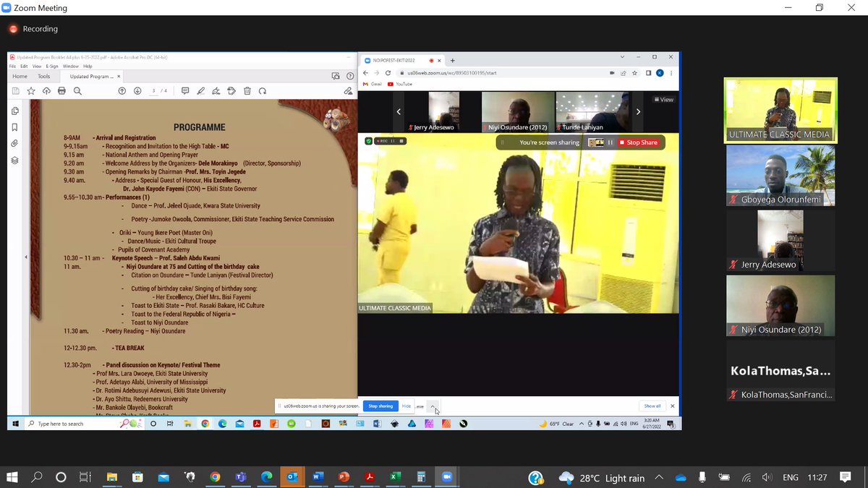Pause screen sharing with the pause icon
This screenshot has height=488, width=868.
[x=610, y=142]
